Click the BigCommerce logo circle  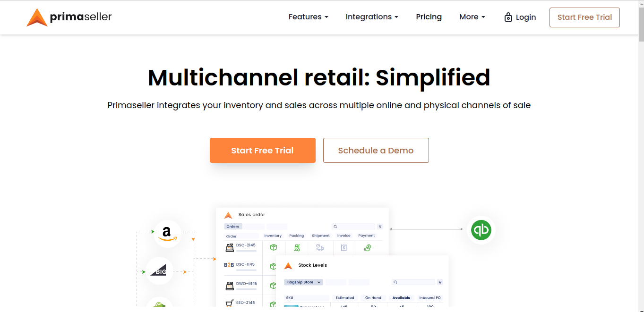[x=160, y=271]
